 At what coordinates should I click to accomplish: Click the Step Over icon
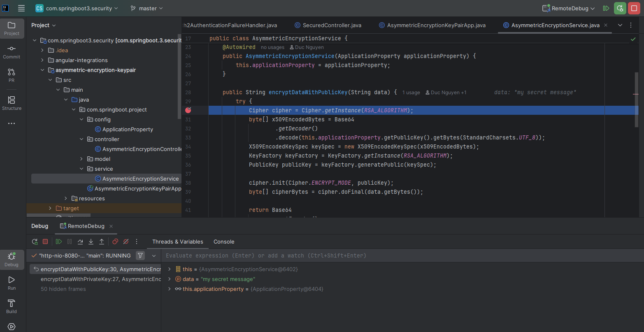80,241
